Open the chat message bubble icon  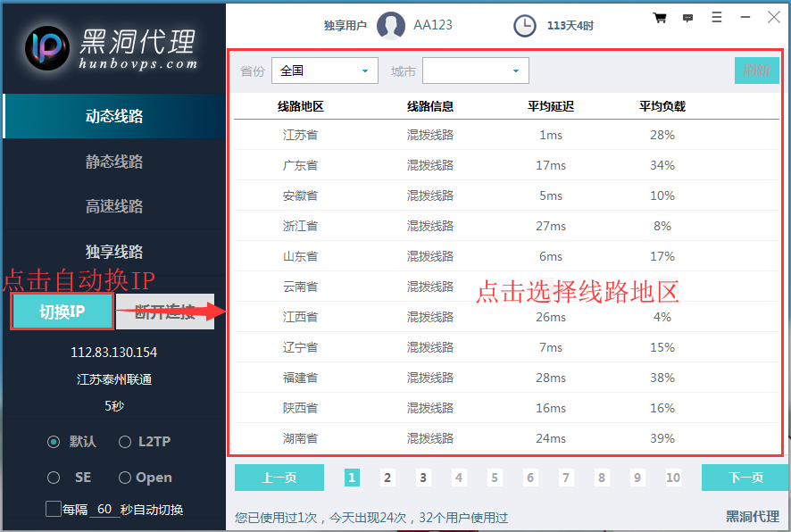[687, 18]
